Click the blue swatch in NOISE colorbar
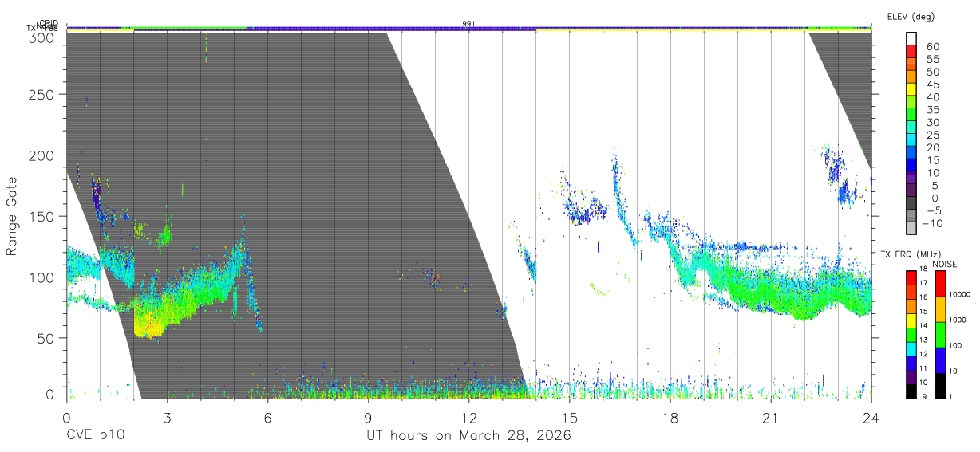 pos(940,360)
